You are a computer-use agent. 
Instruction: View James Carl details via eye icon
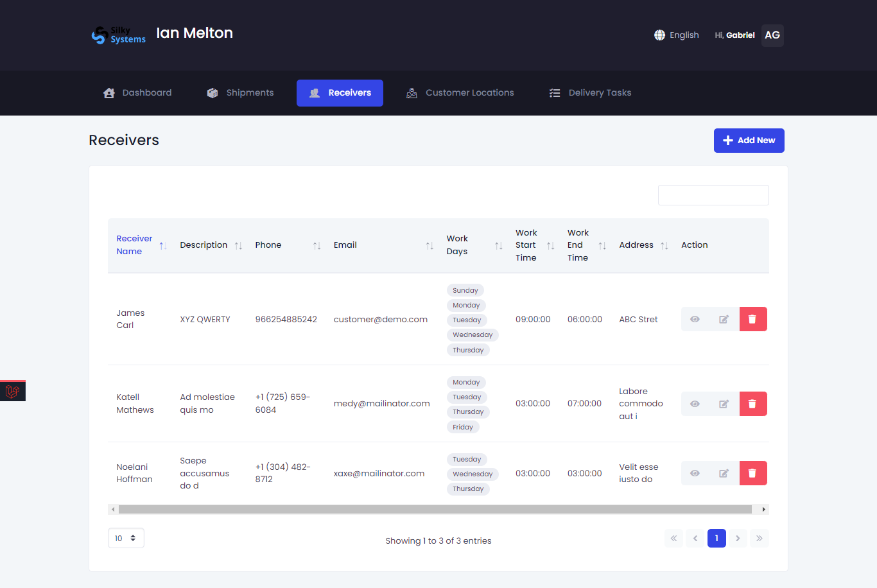coord(695,319)
